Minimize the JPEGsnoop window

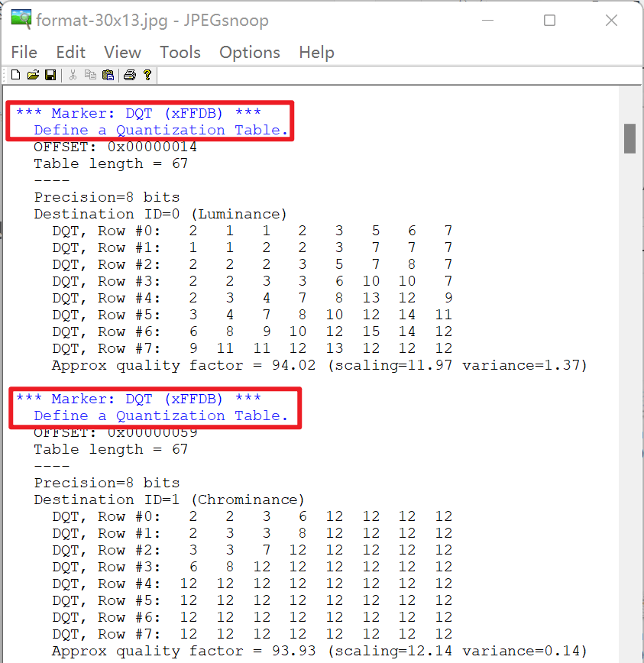pos(487,21)
